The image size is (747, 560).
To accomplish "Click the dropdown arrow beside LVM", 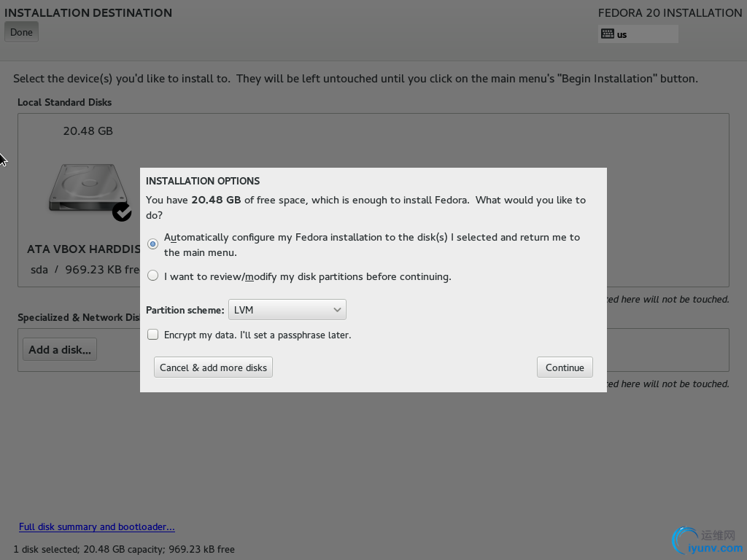I will coord(337,309).
